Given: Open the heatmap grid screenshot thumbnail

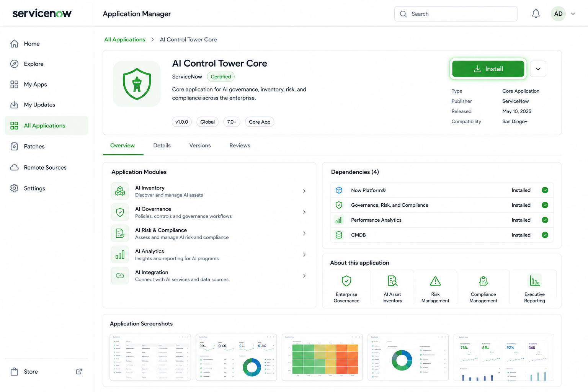Looking at the screenshot, I should [x=322, y=357].
